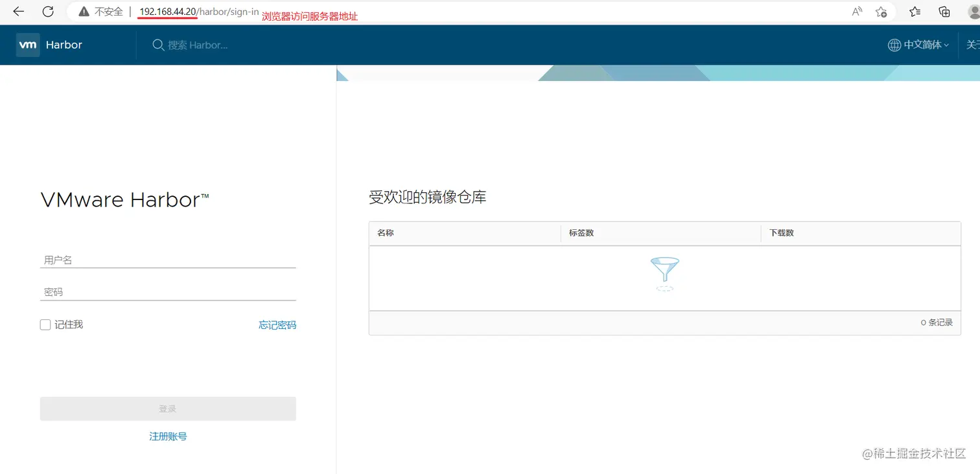Click the 忘记密码 link
Screen dimensions: 980x474
(277, 325)
